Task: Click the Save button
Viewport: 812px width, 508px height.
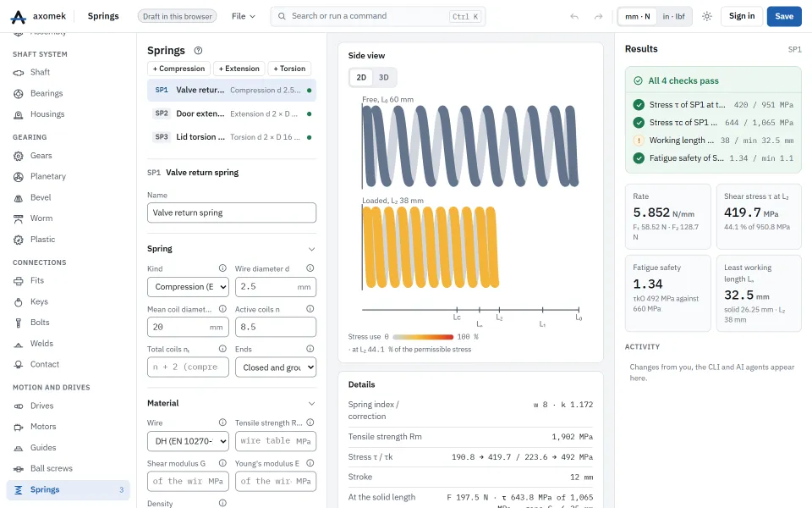Action: [x=784, y=17]
